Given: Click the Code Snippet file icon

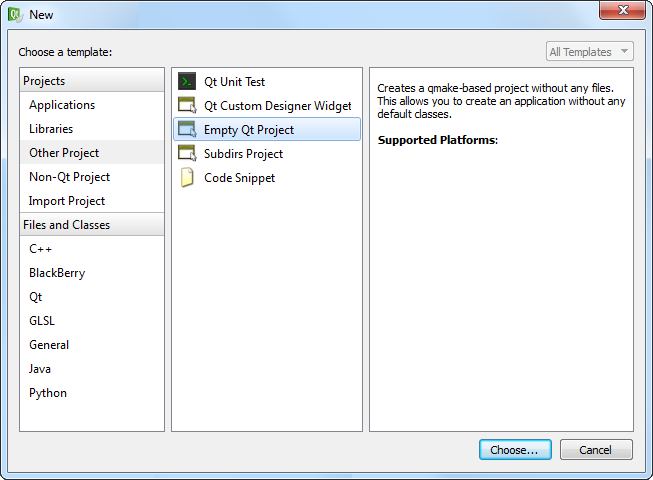Looking at the screenshot, I should 187,178.
